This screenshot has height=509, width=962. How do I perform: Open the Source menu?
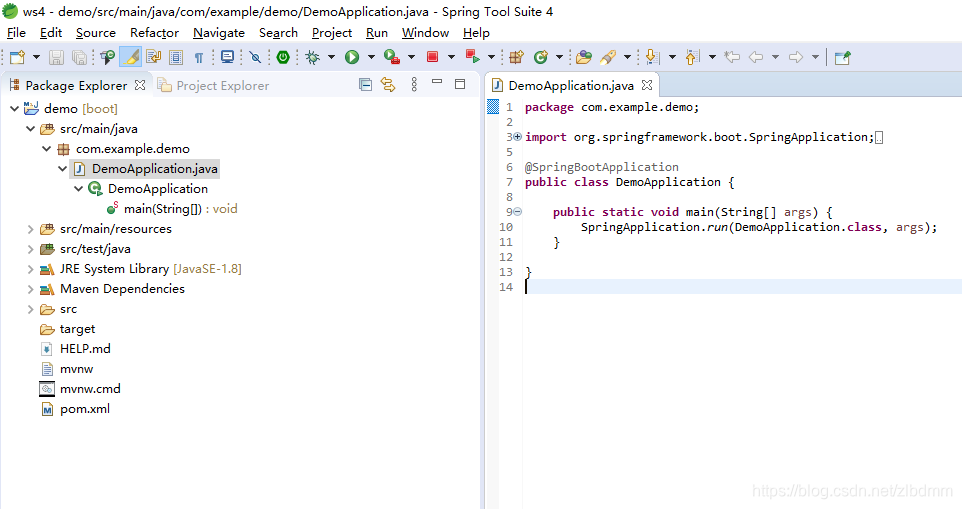(x=96, y=33)
